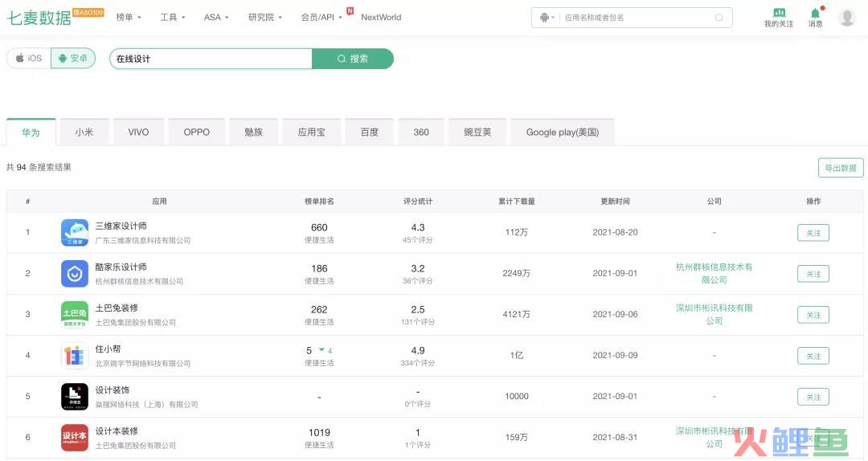
Task: Select the 华为 store tab
Action: coord(31,133)
